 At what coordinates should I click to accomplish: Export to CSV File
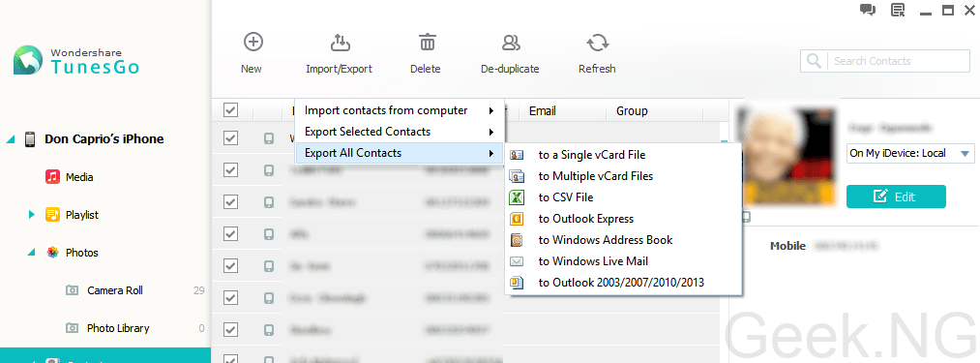623,197
